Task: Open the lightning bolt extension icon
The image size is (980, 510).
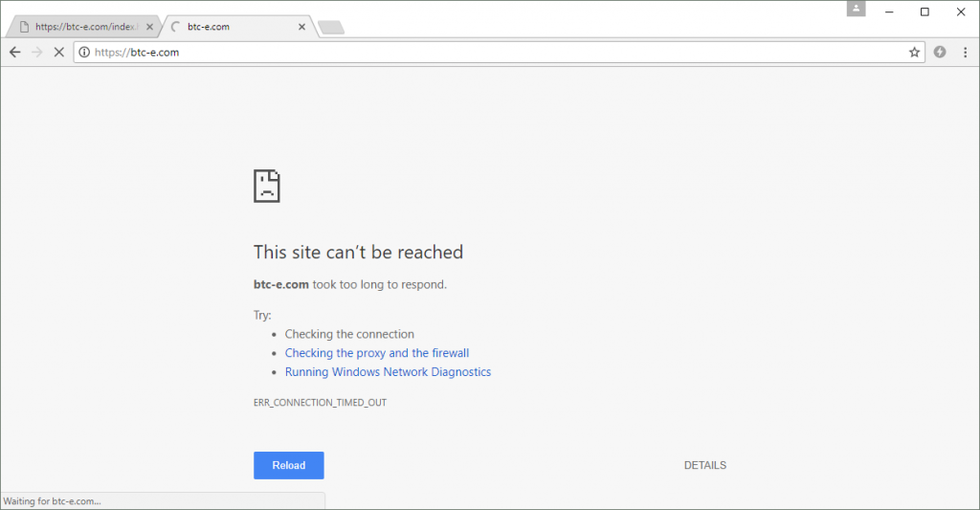Action: pyautogui.click(x=940, y=53)
